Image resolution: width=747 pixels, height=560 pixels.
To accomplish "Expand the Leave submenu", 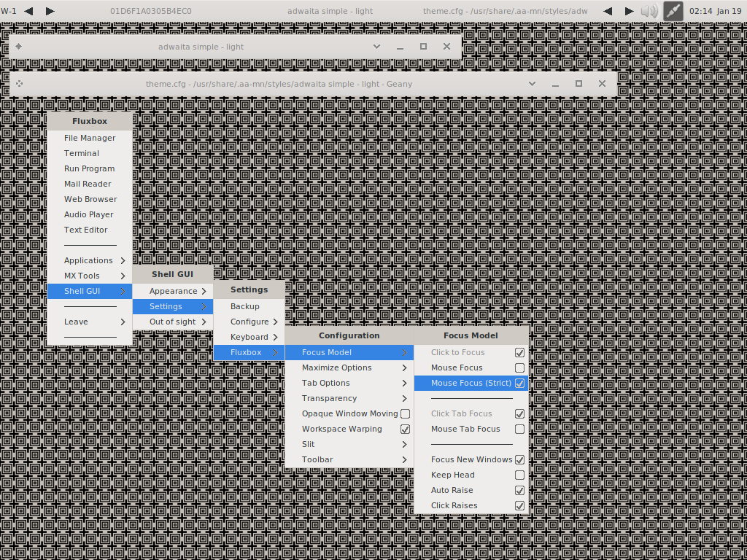I will 90,322.
